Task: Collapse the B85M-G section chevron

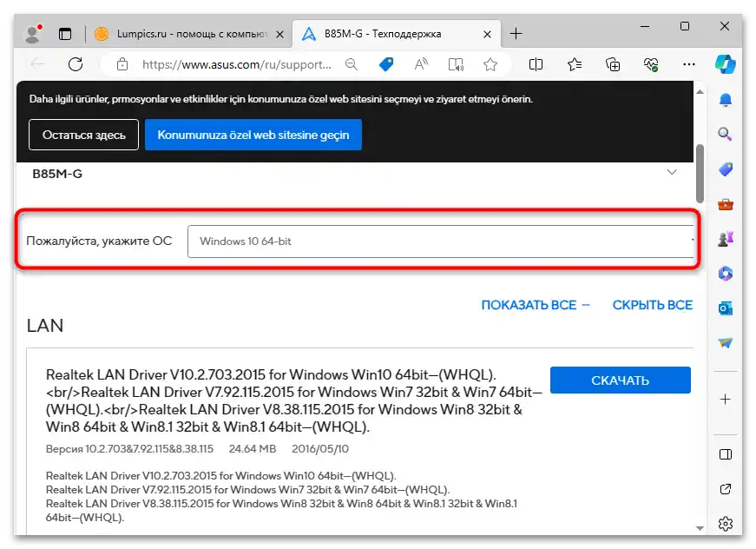Action: (x=672, y=172)
